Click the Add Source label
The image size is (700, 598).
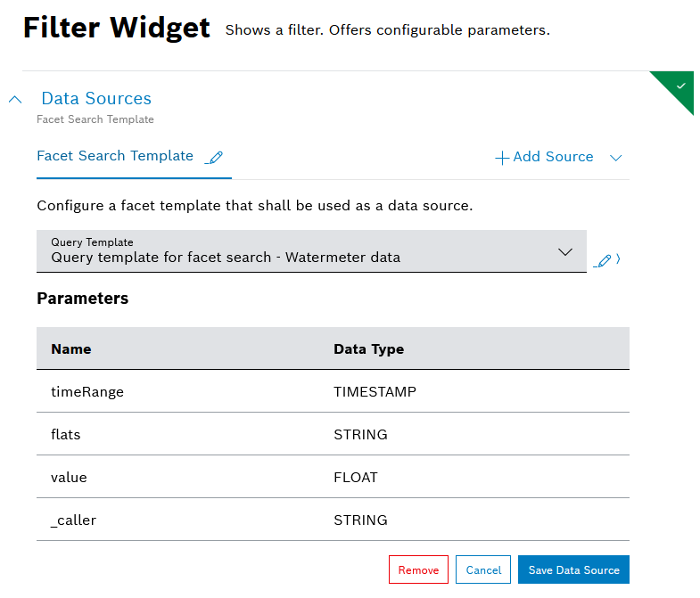(553, 157)
